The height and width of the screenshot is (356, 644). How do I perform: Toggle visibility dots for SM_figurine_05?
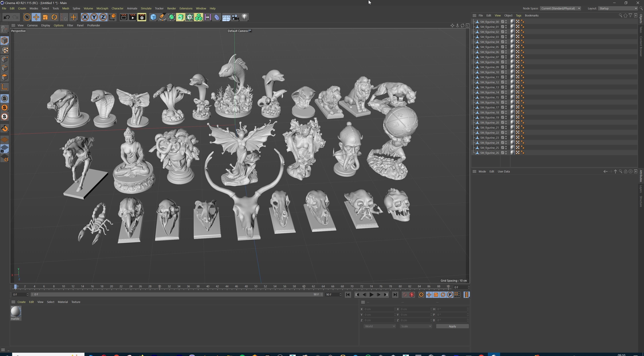506,47
